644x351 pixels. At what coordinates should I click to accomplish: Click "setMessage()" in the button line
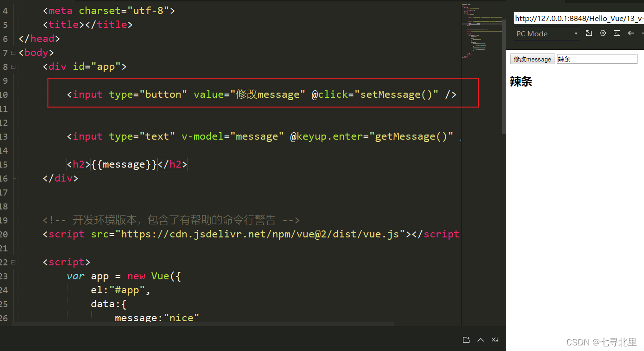(x=396, y=94)
